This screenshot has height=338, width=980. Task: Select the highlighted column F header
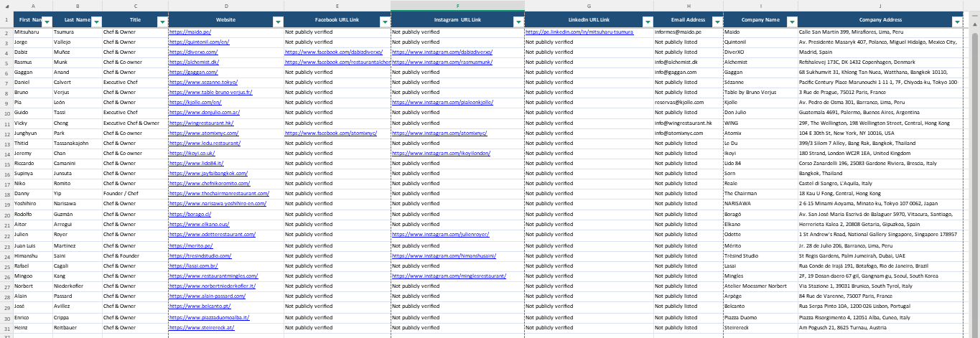457,5
